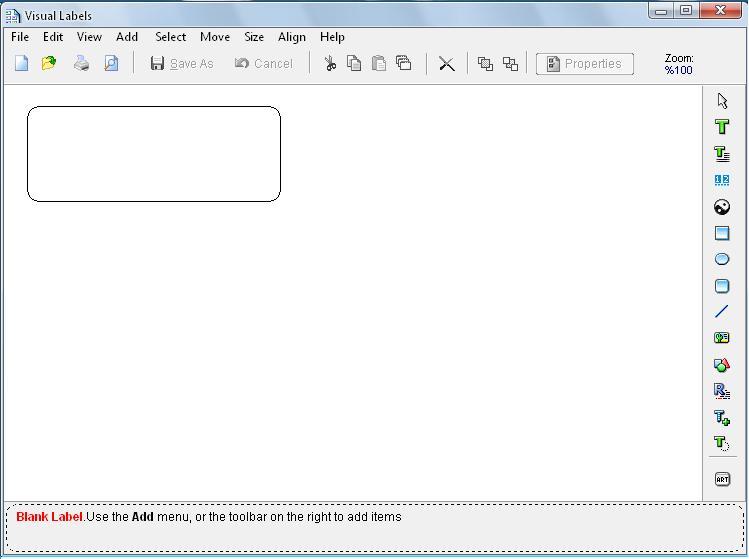This screenshot has width=749, height=559.
Task: Select the green Text tool
Action: [x=722, y=127]
